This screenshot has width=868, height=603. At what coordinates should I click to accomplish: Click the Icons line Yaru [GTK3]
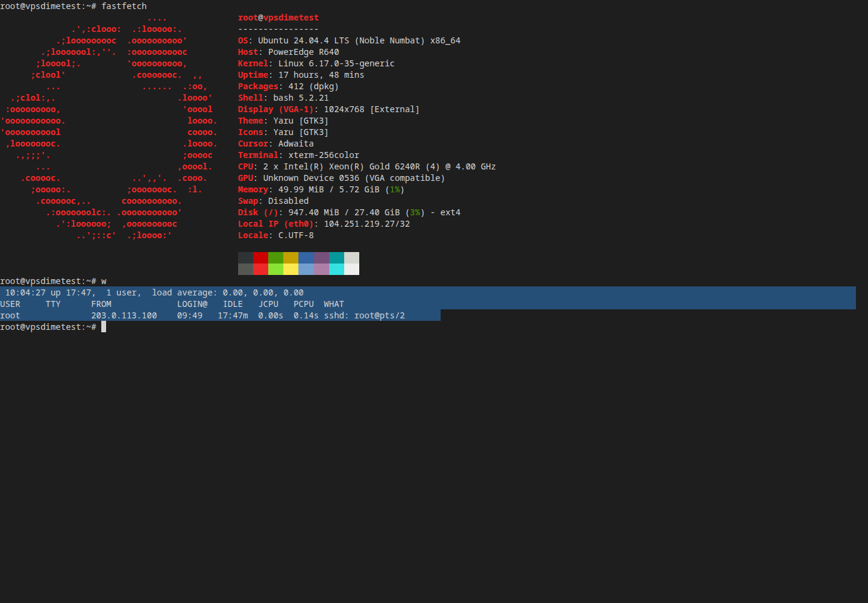click(x=283, y=132)
